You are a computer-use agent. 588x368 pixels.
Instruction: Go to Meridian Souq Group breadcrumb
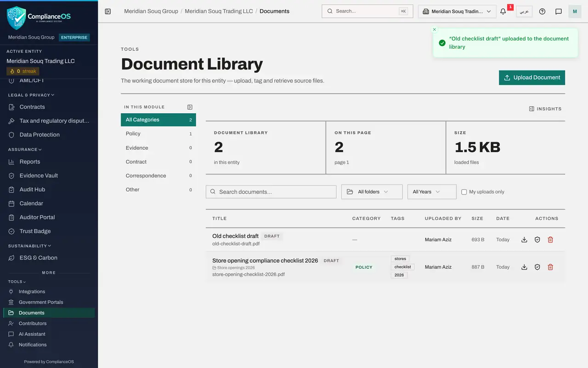[151, 11]
